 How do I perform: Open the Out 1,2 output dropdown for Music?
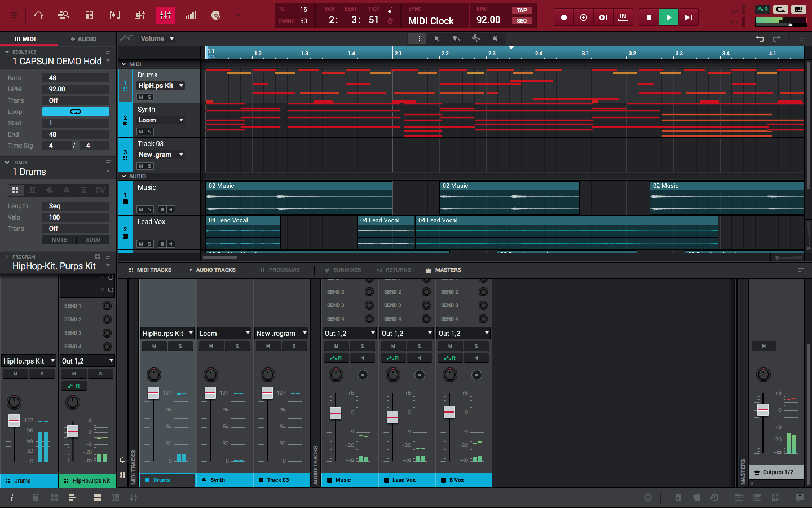coord(349,333)
